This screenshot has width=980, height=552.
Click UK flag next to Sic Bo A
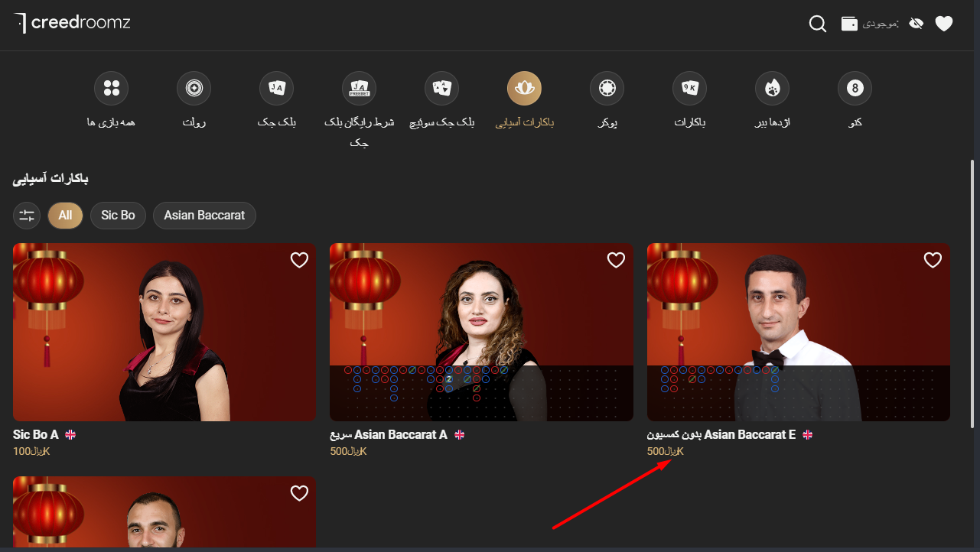(70, 435)
